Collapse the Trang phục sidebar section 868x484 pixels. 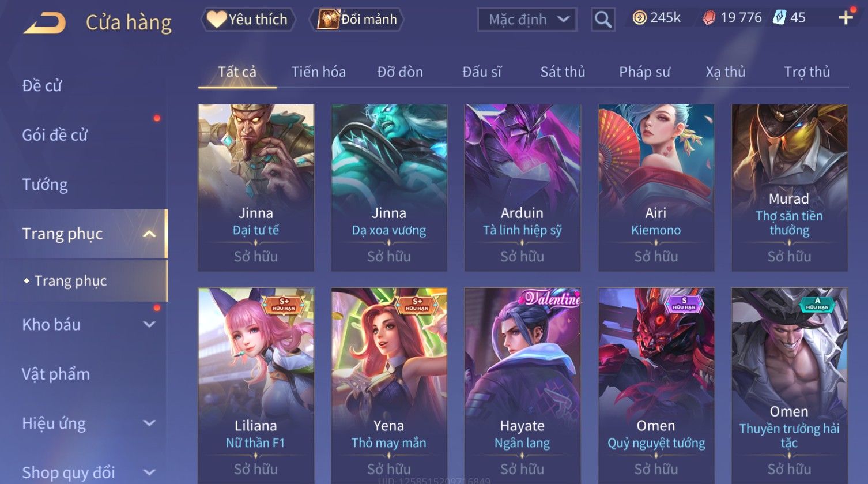coord(149,234)
